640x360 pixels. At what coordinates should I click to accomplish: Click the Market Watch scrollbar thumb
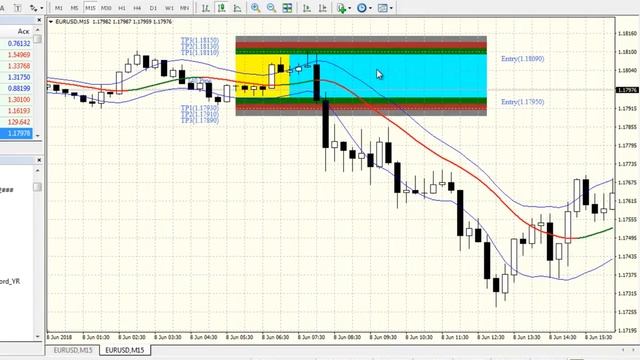pos(38,39)
